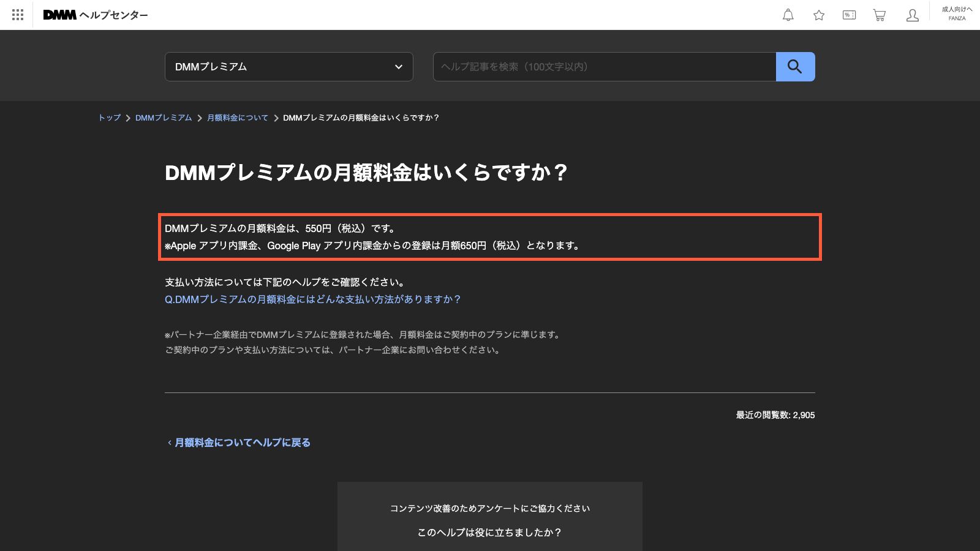Go to DMMプレミアム breadcrumb link
This screenshot has height=551, width=980.
click(164, 118)
